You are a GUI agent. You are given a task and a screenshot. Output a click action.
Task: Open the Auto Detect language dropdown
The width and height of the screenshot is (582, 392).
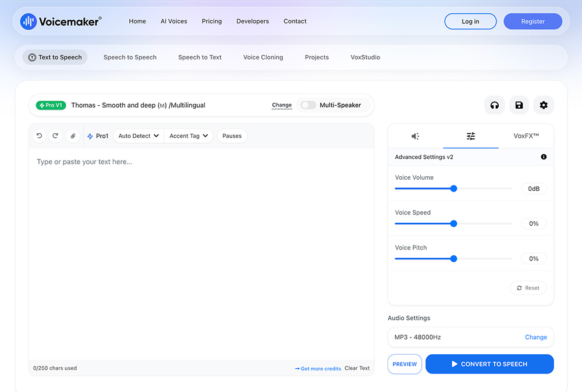tap(139, 136)
